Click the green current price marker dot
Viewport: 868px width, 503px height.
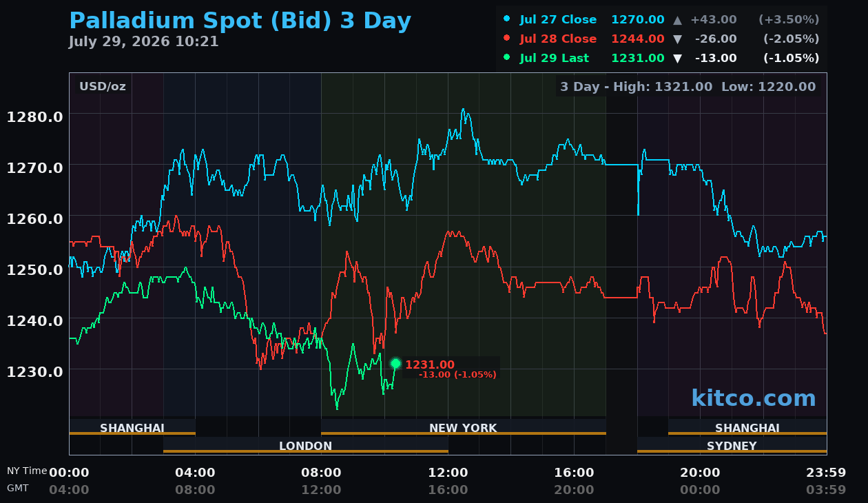coord(395,363)
